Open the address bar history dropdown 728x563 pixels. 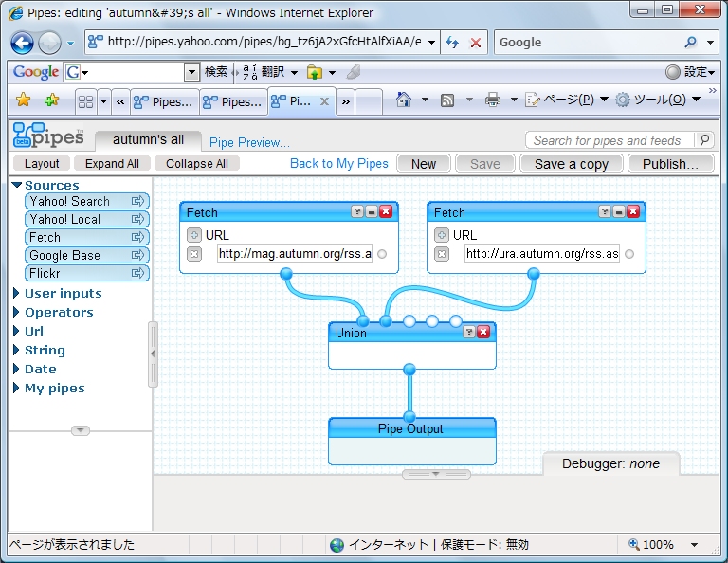(x=432, y=43)
